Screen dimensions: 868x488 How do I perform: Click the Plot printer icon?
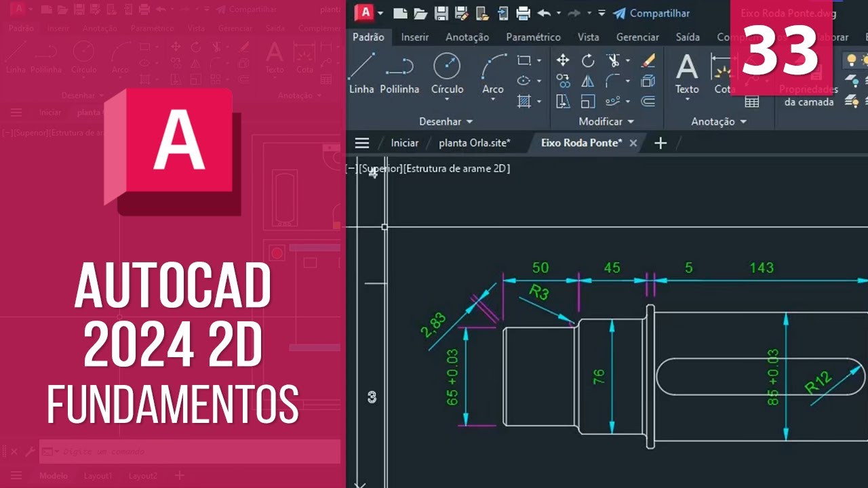coord(523,14)
